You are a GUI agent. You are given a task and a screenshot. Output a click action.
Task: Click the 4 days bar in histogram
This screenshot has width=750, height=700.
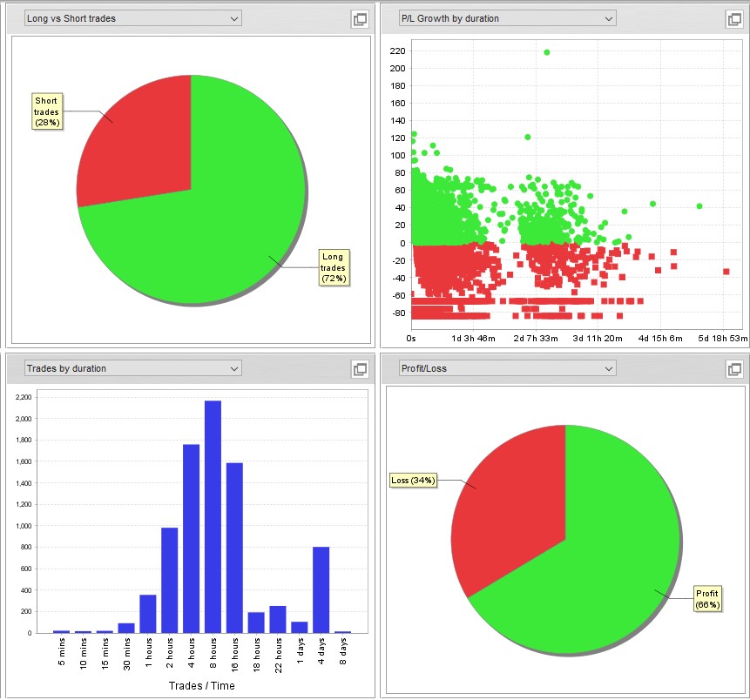click(x=321, y=590)
